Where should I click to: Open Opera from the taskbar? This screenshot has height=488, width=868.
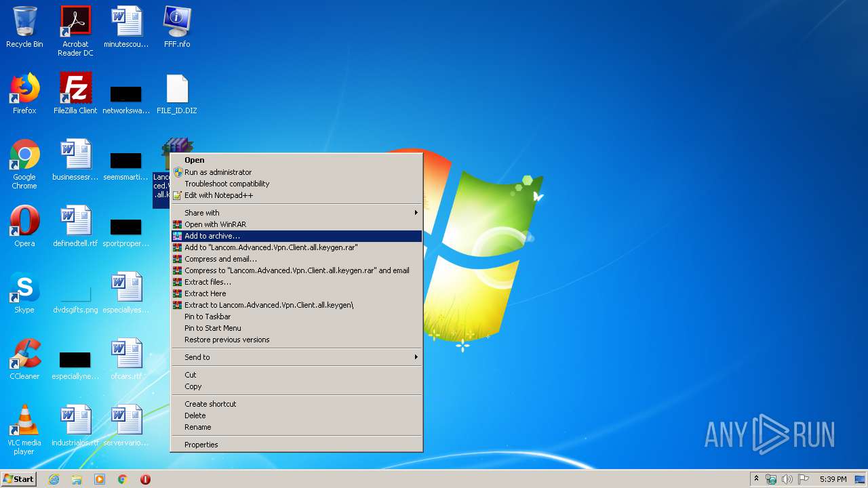145,479
